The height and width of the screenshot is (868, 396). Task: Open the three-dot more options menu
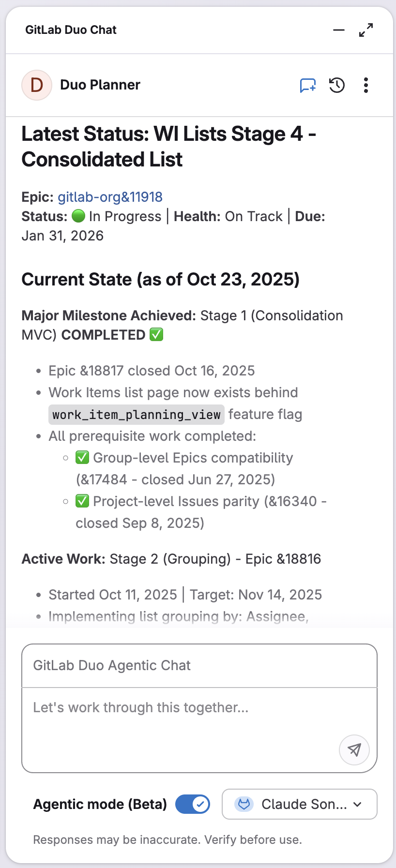click(x=366, y=85)
